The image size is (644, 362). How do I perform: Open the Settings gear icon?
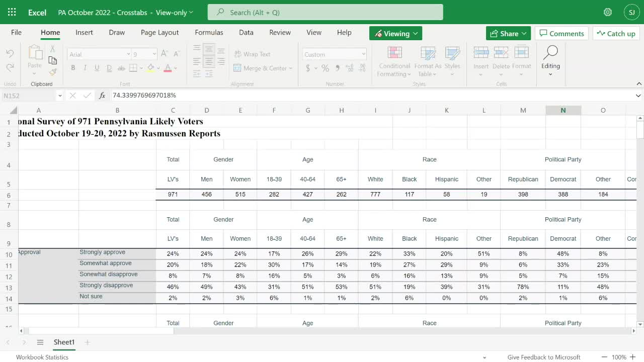tap(608, 12)
